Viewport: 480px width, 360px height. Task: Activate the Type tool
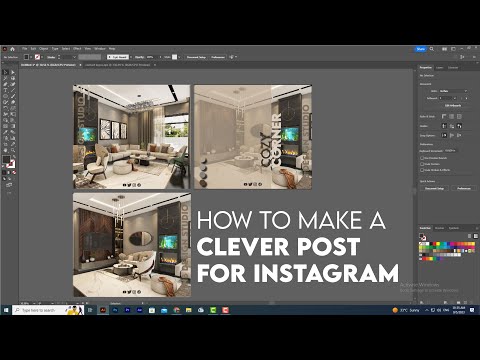[x=5, y=90]
